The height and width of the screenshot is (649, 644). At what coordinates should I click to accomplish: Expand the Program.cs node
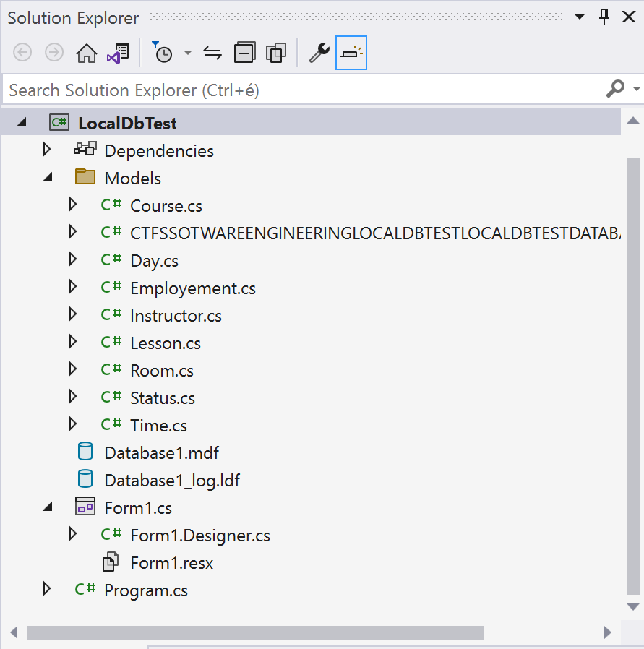click(x=48, y=590)
